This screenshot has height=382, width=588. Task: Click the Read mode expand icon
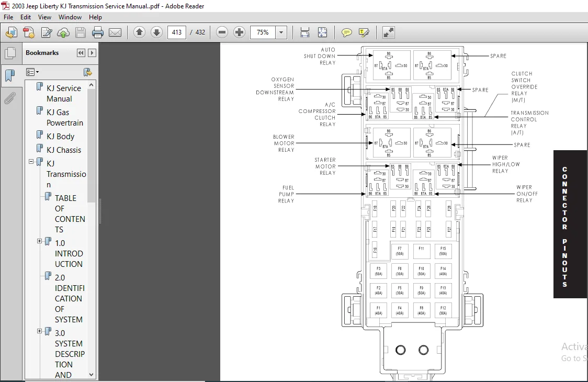[x=388, y=32]
